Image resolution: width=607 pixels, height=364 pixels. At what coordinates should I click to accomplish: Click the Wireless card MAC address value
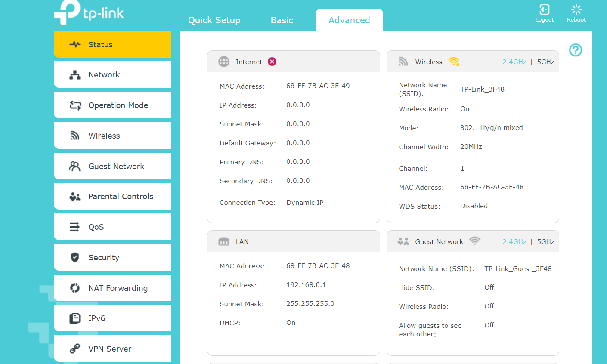click(492, 187)
